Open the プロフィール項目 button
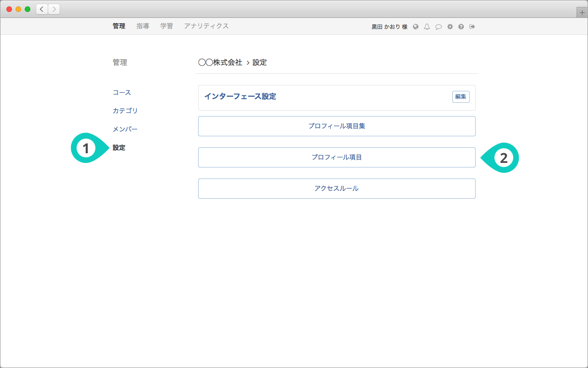This screenshot has width=588, height=368. (x=337, y=157)
